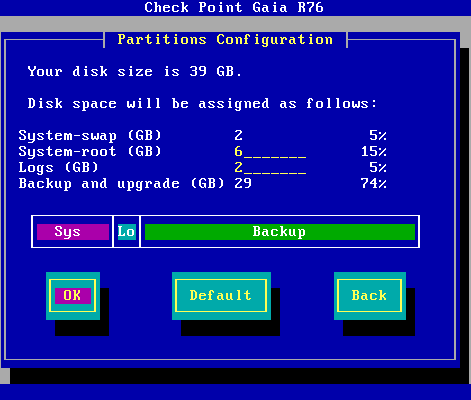
Task: Select the purple Sys partition bar
Action: coord(73,232)
